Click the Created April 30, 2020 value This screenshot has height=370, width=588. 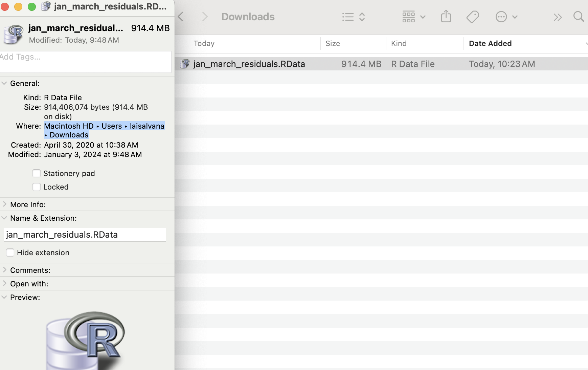pyautogui.click(x=91, y=145)
